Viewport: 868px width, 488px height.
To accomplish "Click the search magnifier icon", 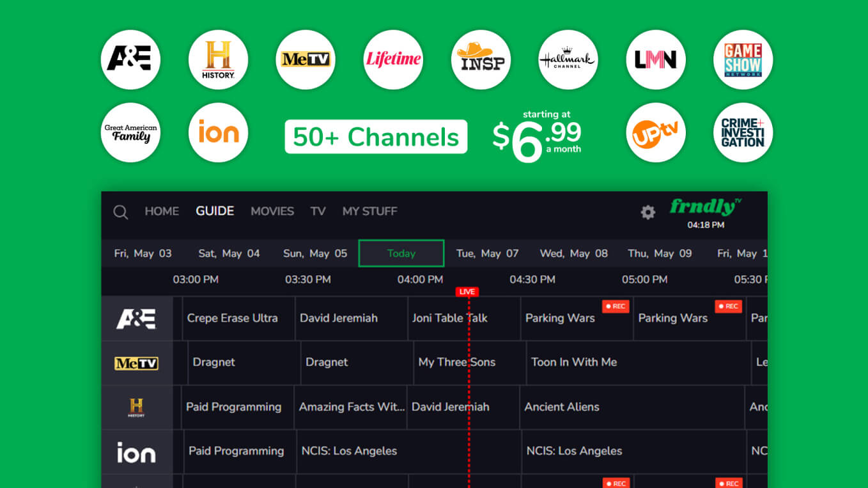I will 121,212.
